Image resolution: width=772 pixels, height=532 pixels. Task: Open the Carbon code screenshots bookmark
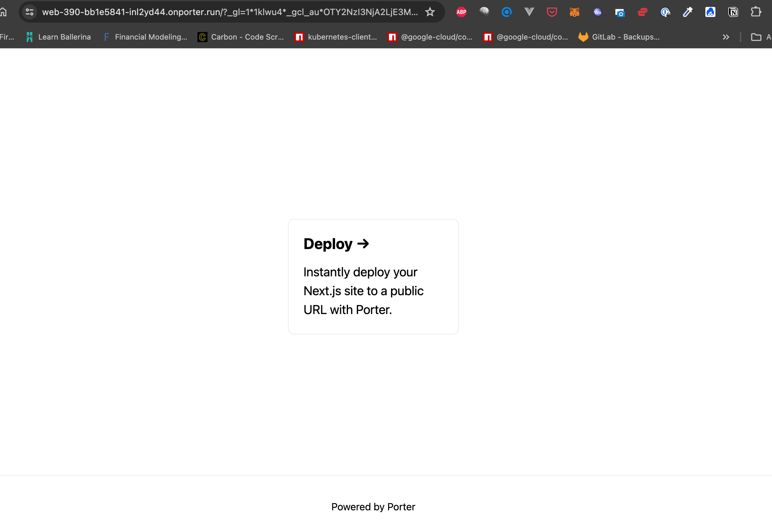point(240,37)
